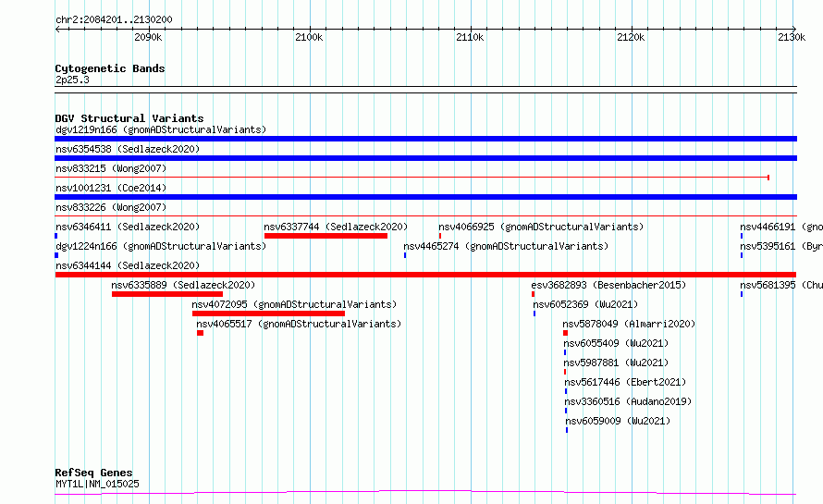
Task: Click the 2120k ruler position label
Action: point(631,37)
